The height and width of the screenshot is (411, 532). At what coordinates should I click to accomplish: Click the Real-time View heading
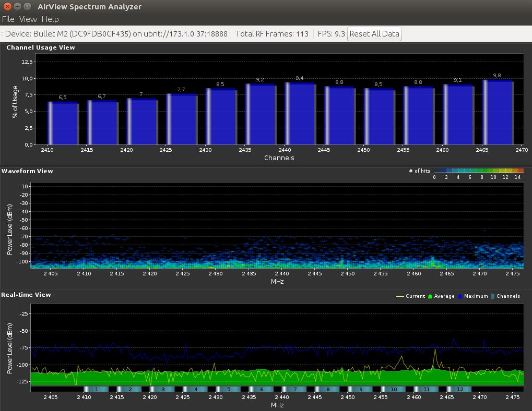[26, 295]
